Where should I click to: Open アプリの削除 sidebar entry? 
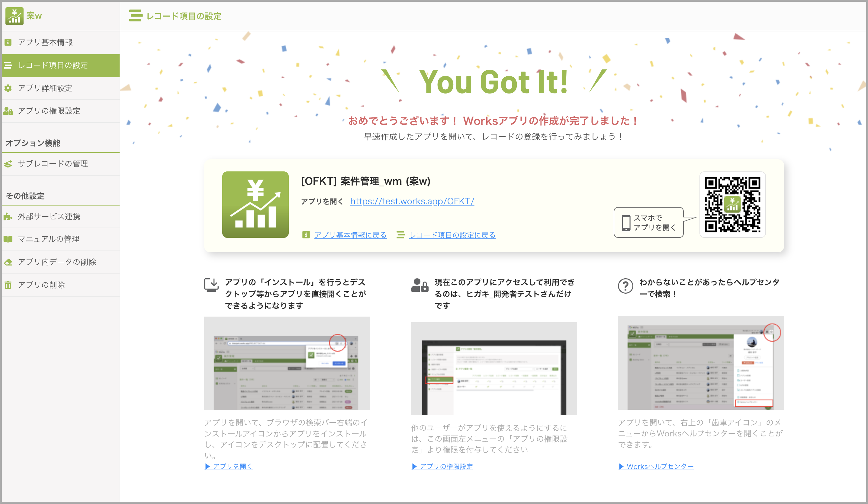coord(61,285)
